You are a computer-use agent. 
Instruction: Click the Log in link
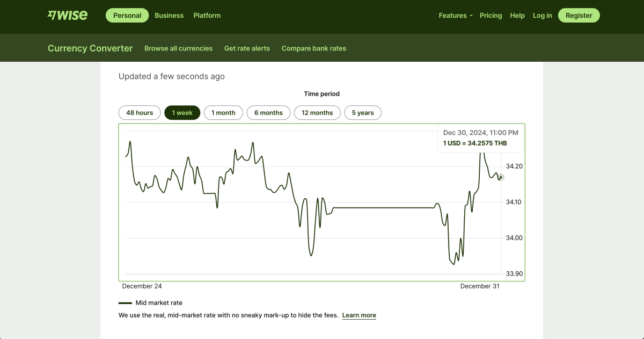tap(542, 16)
